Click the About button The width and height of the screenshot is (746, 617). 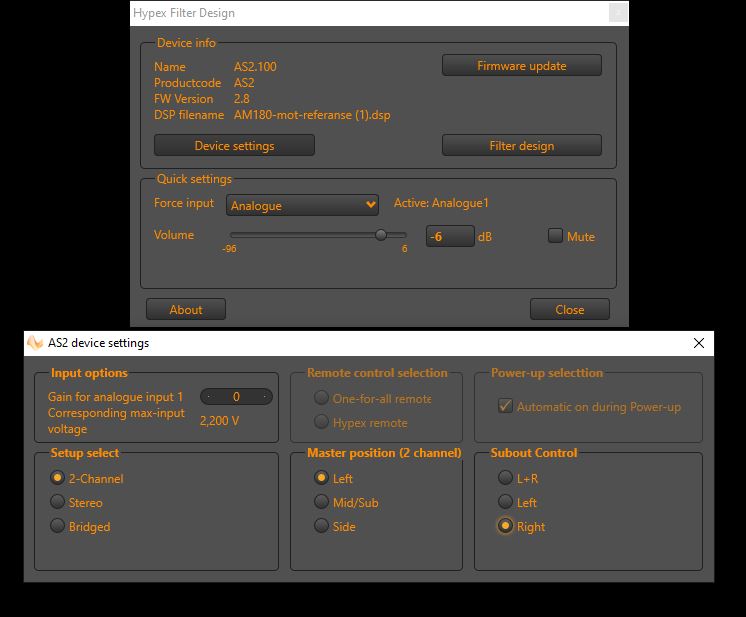pos(186,309)
